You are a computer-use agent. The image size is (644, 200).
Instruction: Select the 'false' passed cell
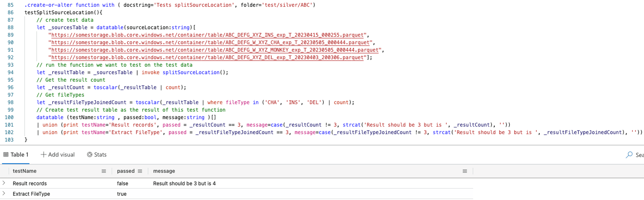pyautogui.click(x=122, y=183)
